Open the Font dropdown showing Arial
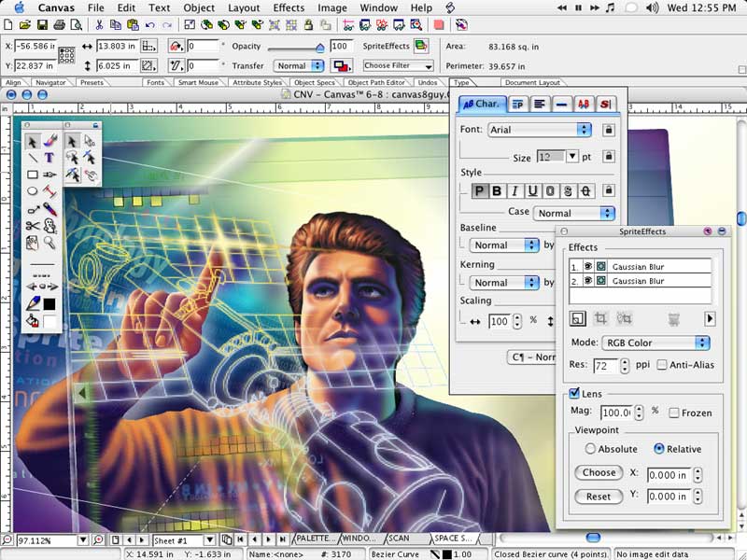 pyautogui.click(x=540, y=130)
